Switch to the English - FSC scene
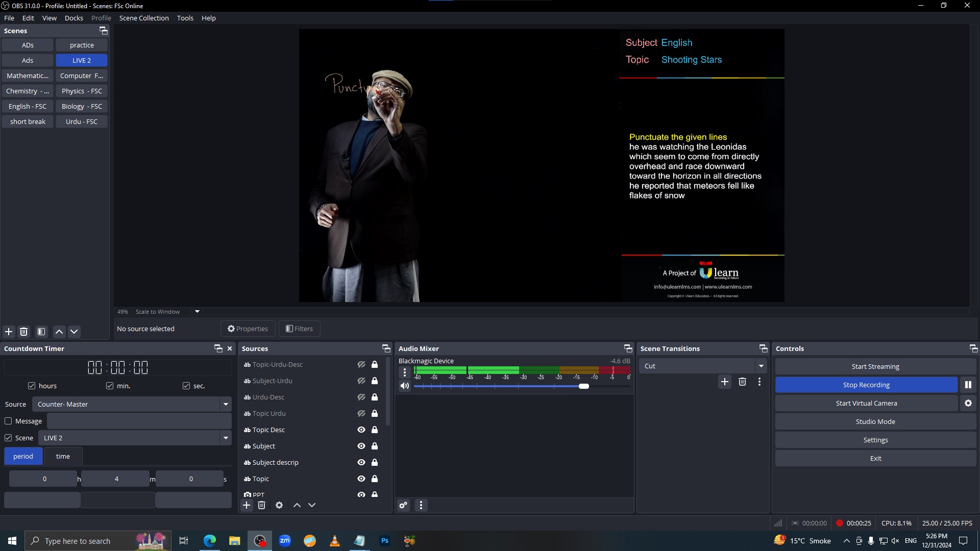This screenshot has height=551, width=980. 28,106
